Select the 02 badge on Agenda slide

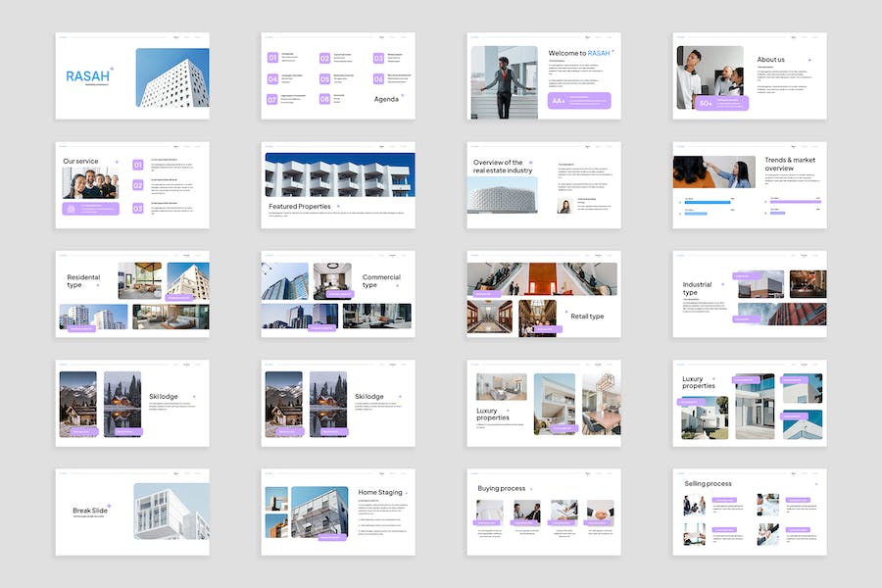tap(324, 58)
